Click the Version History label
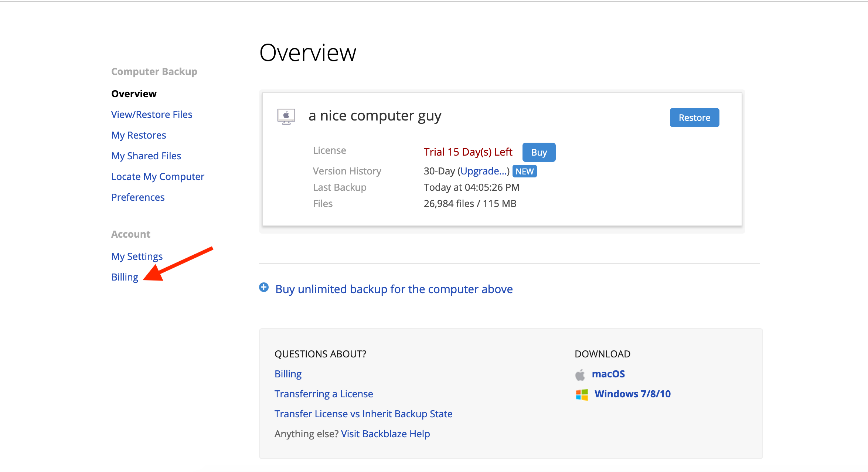The width and height of the screenshot is (868, 472). tap(347, 171)
